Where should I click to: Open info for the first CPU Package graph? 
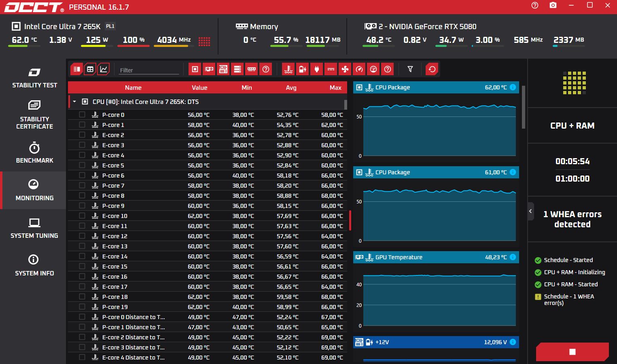(x=513, y=87)
